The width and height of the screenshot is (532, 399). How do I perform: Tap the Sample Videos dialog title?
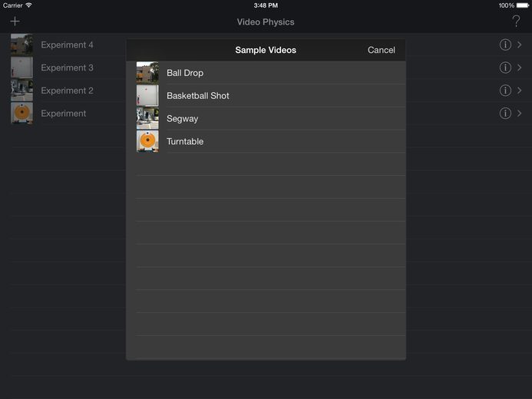[x=266, y=50]
